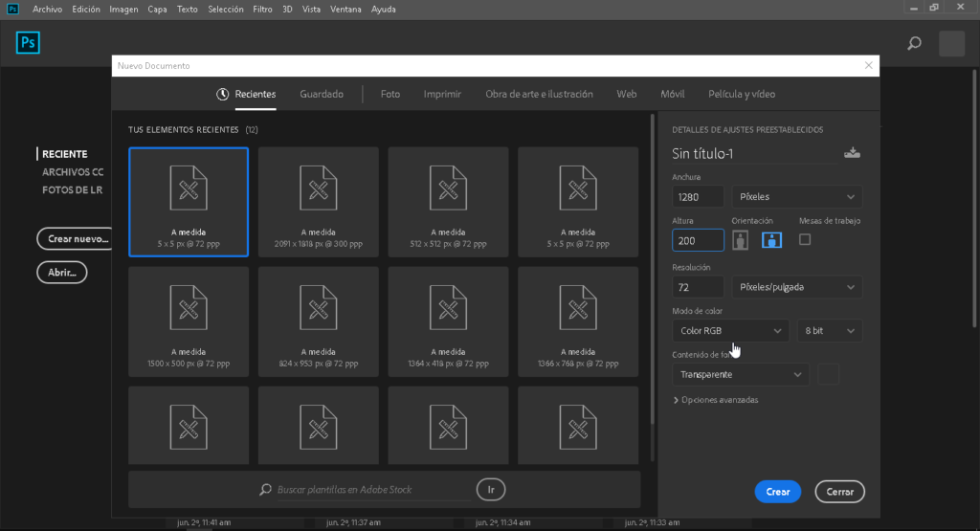Select FOTOS DE LR in sidebar
This screenshot has width=980, height=531.
pos(72,189)
